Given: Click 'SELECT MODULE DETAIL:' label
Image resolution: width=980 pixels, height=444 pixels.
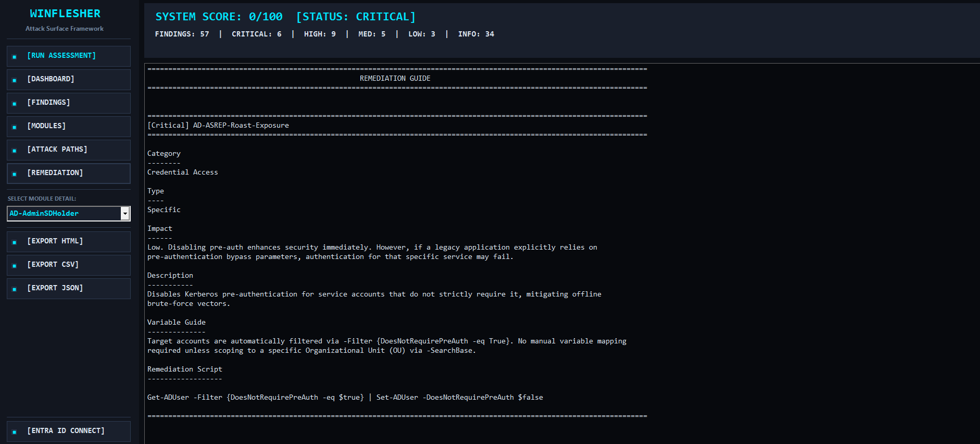Looking at the screenshot, I should (42, 199).
